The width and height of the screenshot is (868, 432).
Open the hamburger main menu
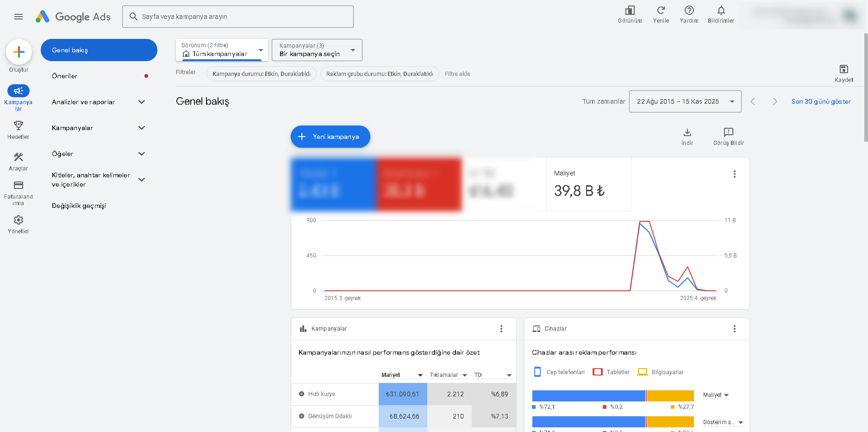tap(19, 17)
